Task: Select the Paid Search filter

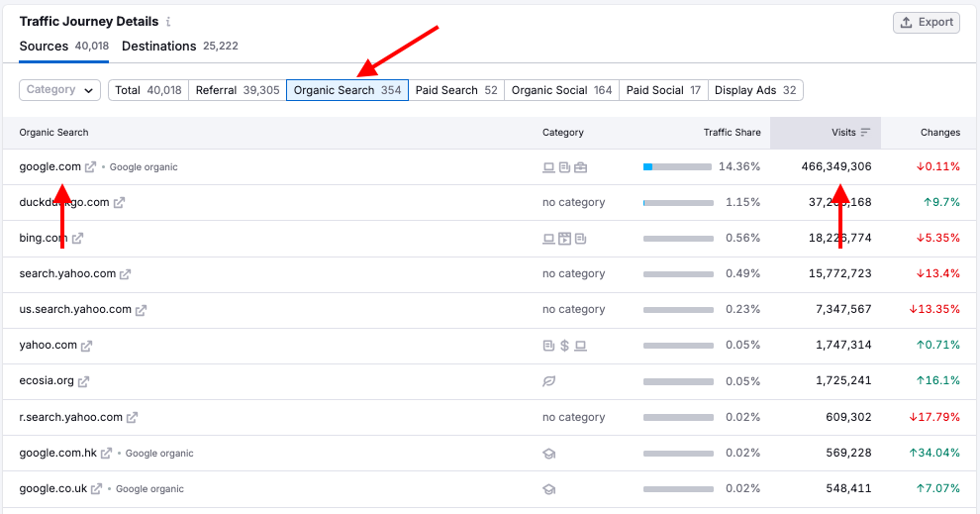Action: pyautogui.click(x=456, y=90)
